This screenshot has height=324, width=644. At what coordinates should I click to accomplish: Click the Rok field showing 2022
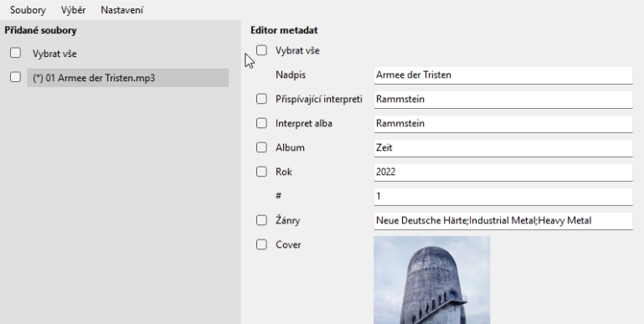[503, 172]
